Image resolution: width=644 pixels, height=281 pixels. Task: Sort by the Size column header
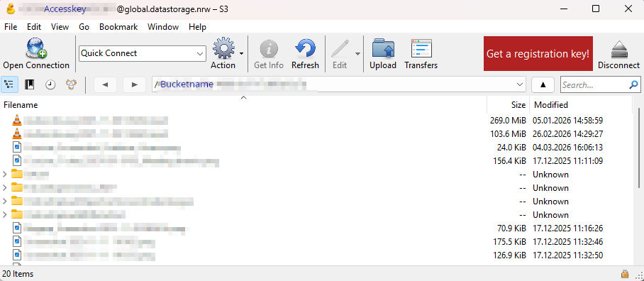pyautogui.click(x=509, y=105)
